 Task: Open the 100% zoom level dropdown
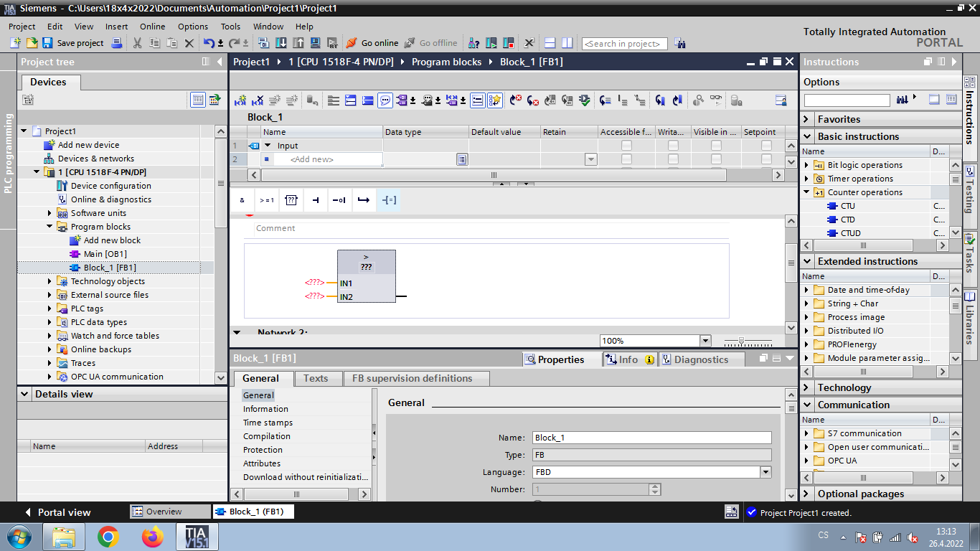tap(705, 341)
